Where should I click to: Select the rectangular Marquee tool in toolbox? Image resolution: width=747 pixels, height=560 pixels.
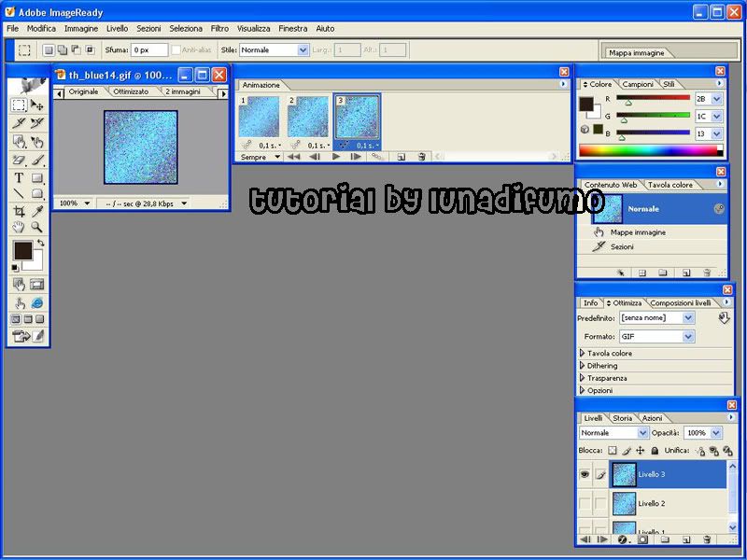[19, 105]
